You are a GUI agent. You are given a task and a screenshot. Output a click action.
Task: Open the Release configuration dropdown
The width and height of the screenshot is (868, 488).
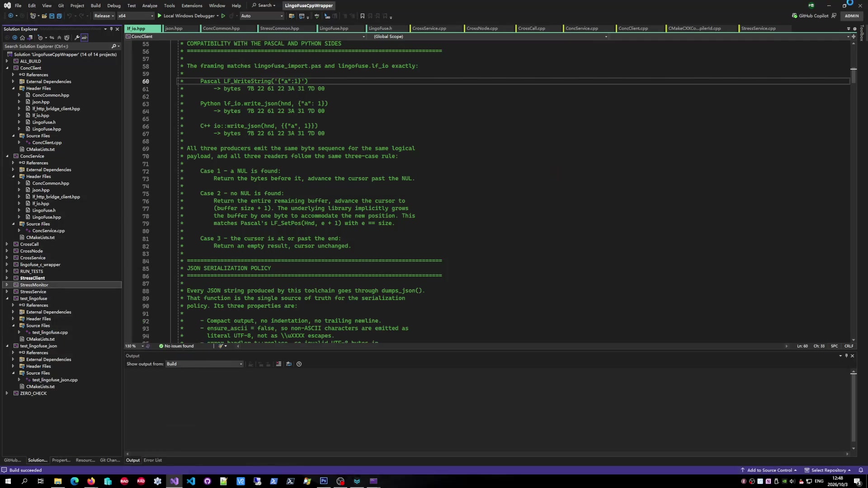click(104, 16)
